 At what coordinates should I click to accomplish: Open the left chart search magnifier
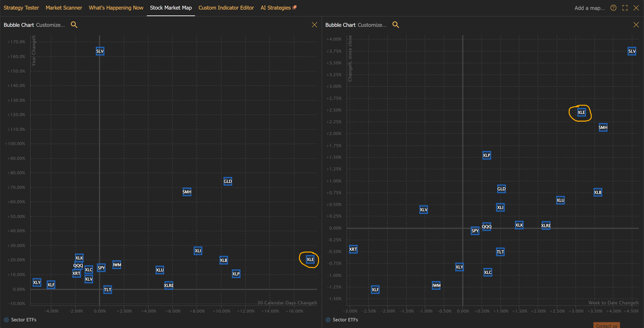point(74,25)
